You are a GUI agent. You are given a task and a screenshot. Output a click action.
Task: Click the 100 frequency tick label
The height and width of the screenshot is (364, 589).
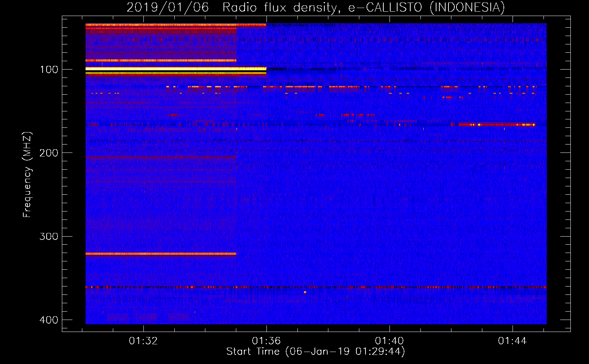coord(49,70)
